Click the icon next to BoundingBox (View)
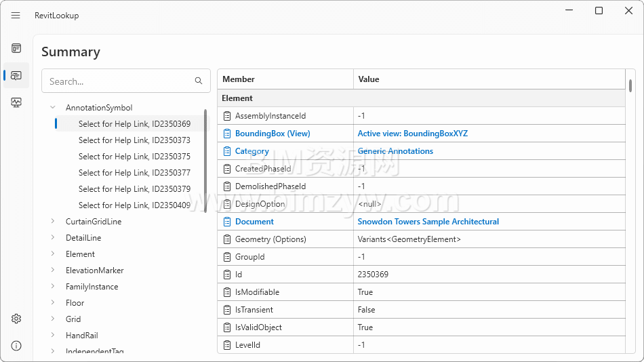 click(227, 134)
